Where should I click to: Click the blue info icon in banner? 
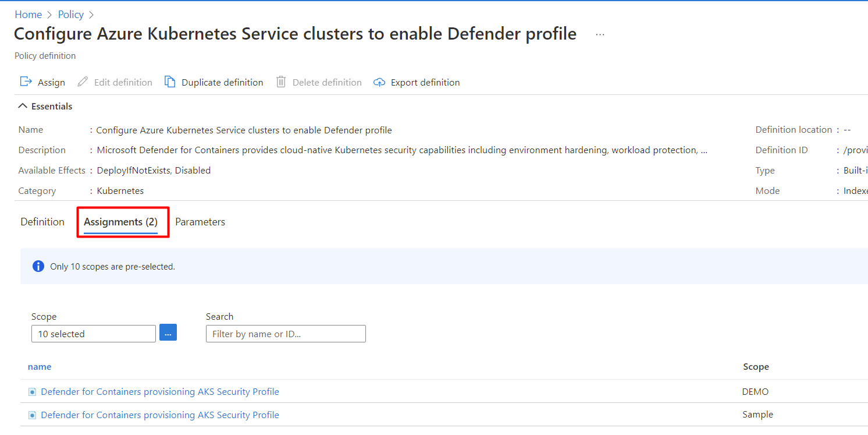click(38, 266)
